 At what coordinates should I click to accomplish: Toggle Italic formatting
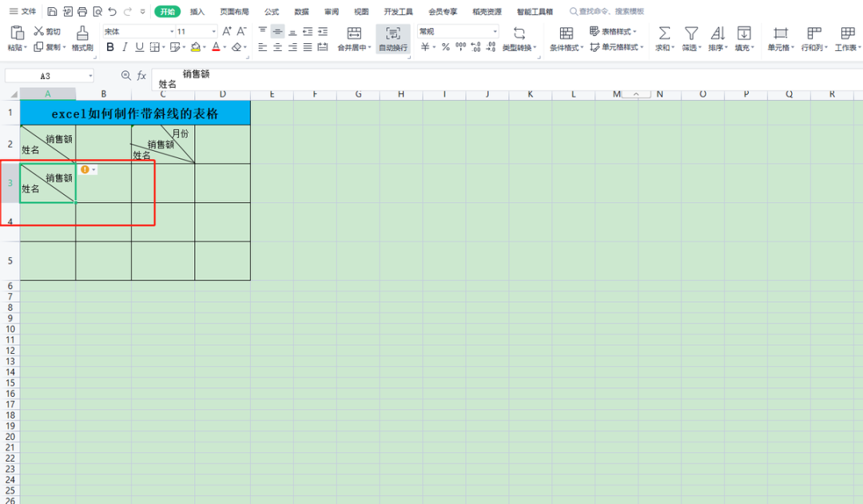[x=125, y=47]
